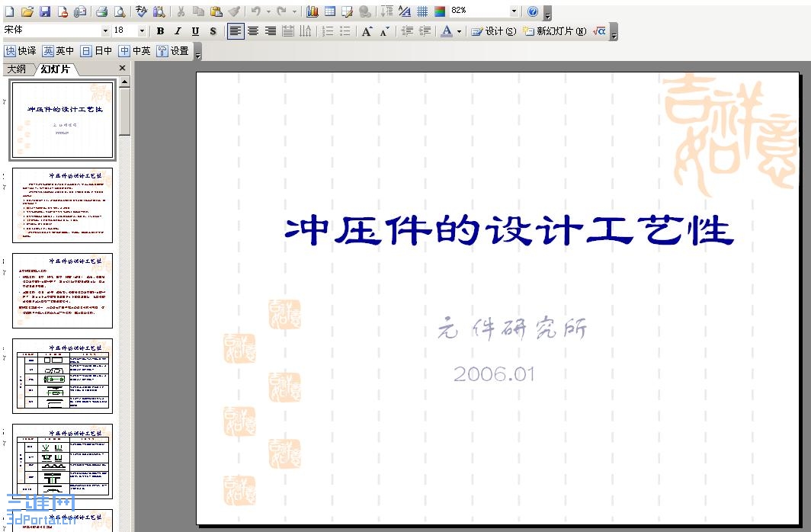Send presentation as email attachment
The width and height of the screenshot is (811, 532).
pos(80,11)
